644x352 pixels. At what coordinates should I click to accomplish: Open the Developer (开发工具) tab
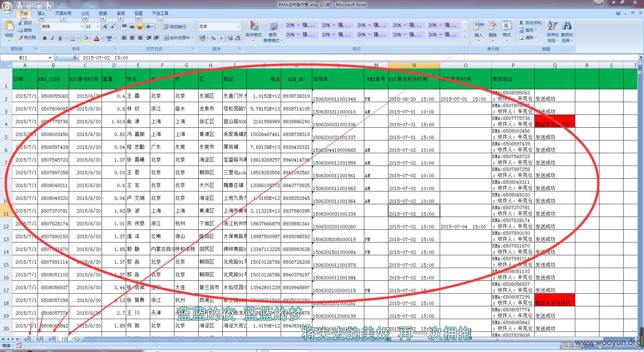coord(160,13)
